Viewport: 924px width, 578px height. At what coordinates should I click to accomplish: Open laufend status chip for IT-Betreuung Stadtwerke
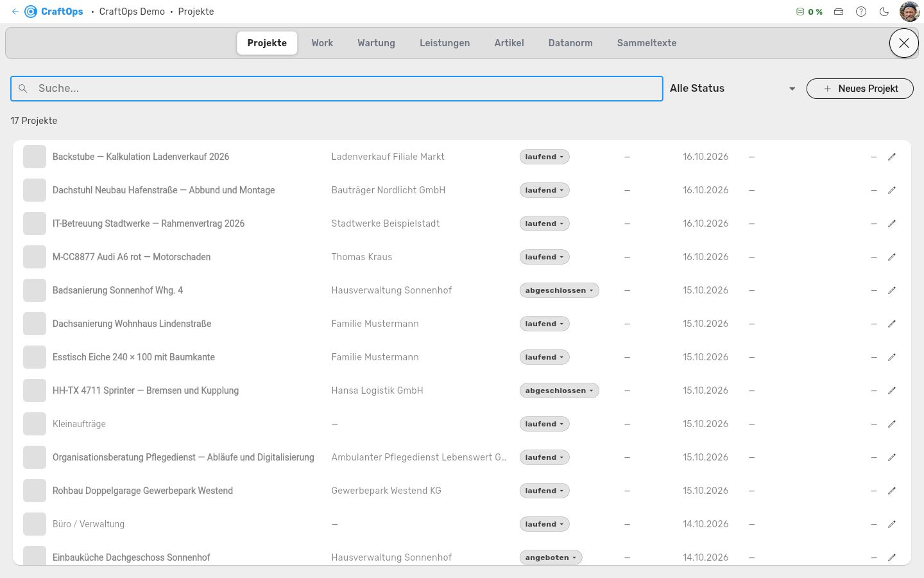(544, 223)
